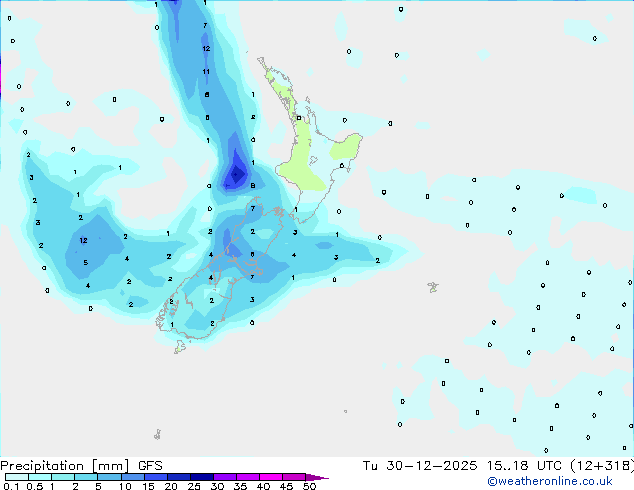Click the '35' legend scale label
Image resolution: width=634 pixels, height=490 pixels.
(240, 486)
